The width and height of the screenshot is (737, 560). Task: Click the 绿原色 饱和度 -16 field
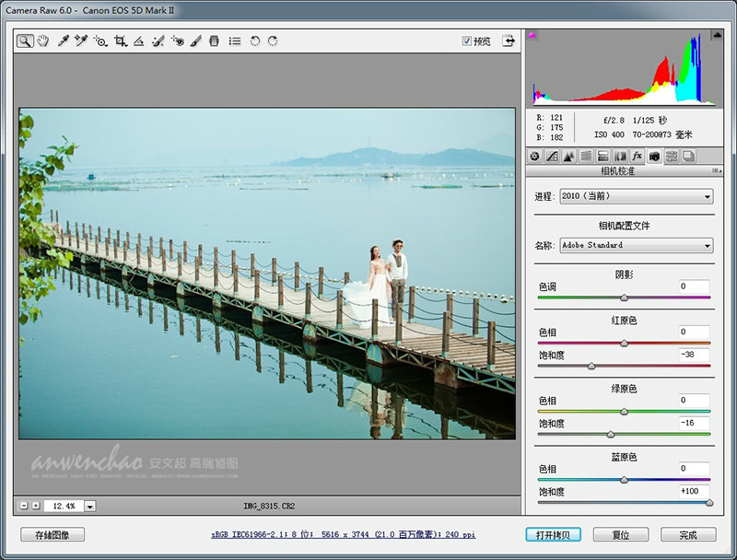pyautogui.click(x=694, y=424)
